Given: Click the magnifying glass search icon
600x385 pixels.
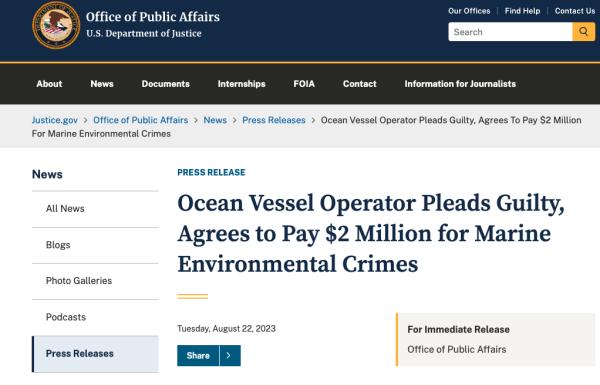Looking at the screenshot, I should pyautogui.click(x=583, y=32).
